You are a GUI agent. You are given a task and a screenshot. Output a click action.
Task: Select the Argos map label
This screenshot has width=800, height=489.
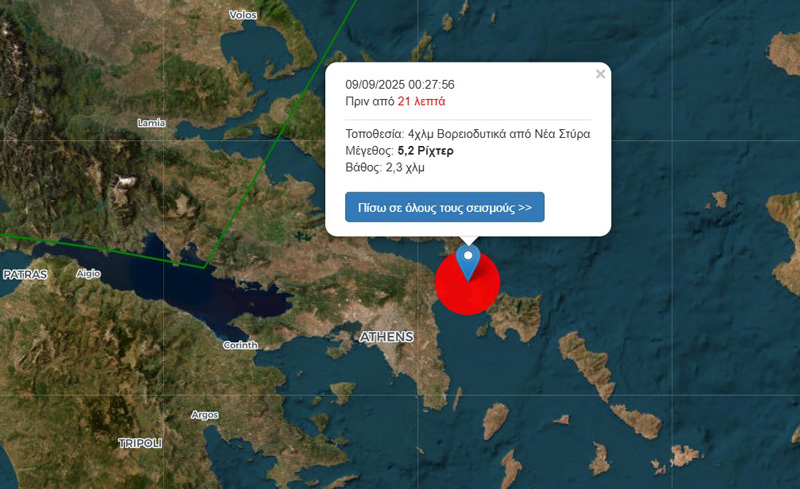[x=205, y=415]
